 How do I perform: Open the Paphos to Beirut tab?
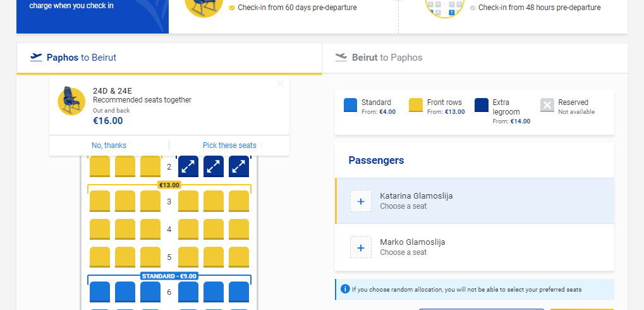click(x=169, y=58)
